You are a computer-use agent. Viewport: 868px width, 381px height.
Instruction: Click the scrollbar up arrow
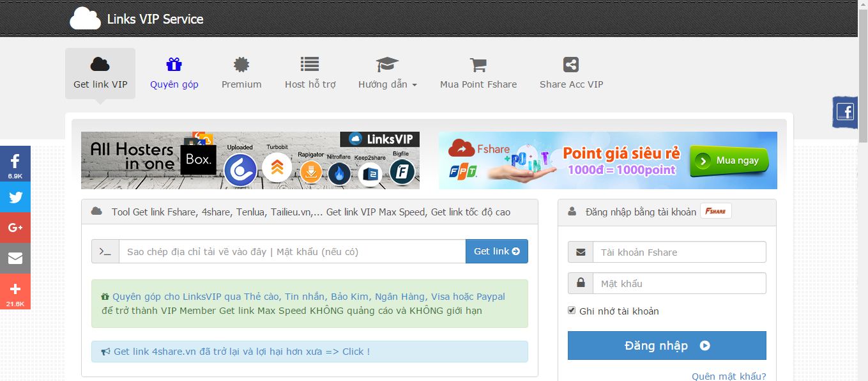863,4
